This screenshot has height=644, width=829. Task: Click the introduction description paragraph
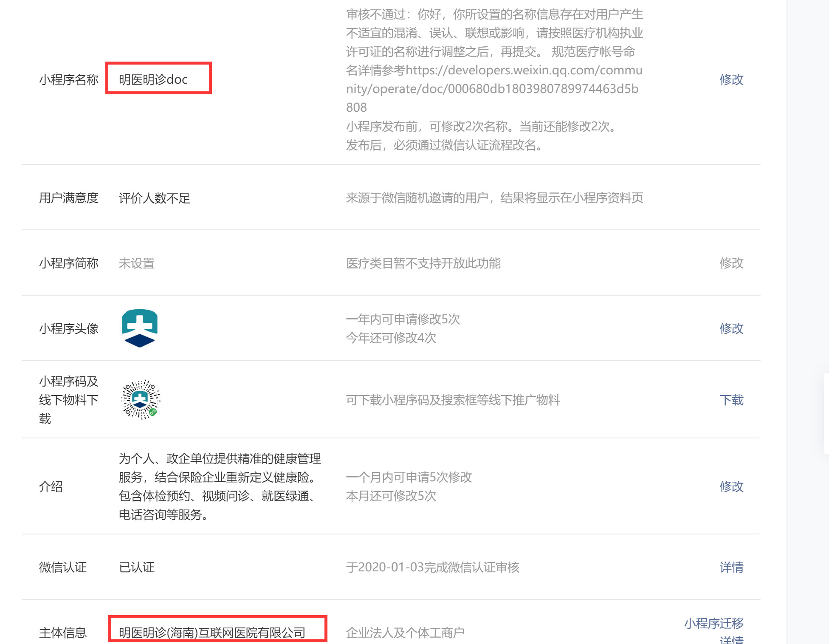click(x=219, y=486)
